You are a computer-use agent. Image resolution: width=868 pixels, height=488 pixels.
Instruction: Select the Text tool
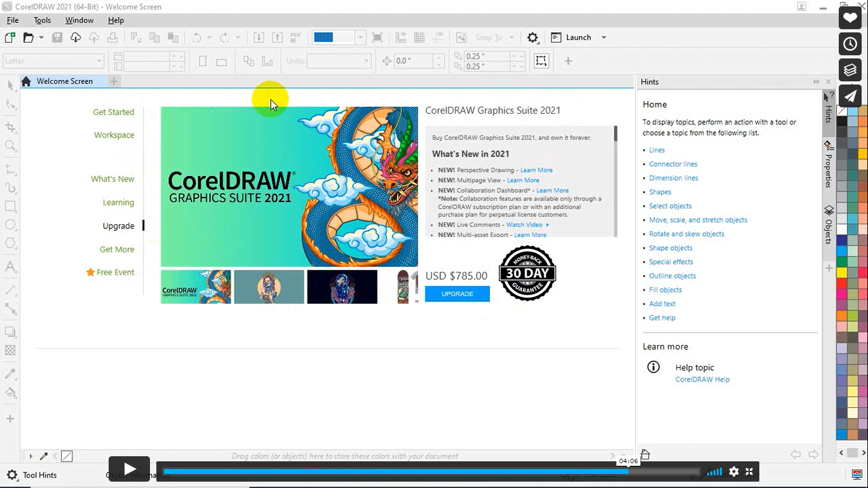[x=10, y=266]
